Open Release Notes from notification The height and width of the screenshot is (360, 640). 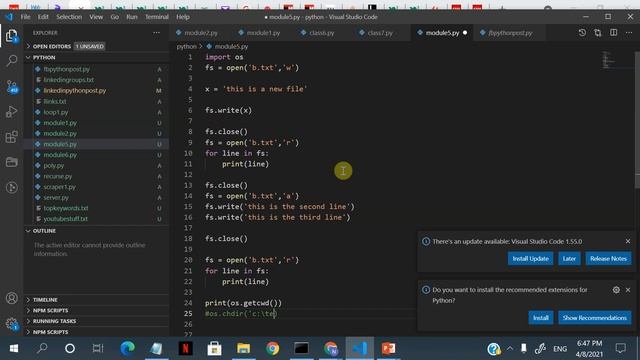608,259
